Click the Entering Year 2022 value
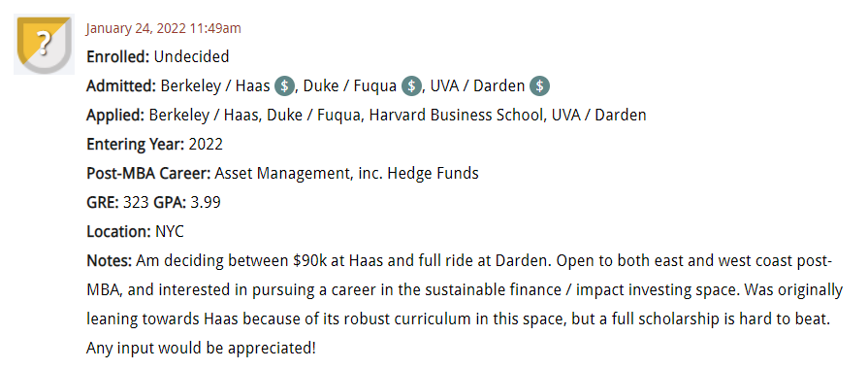 206,144
